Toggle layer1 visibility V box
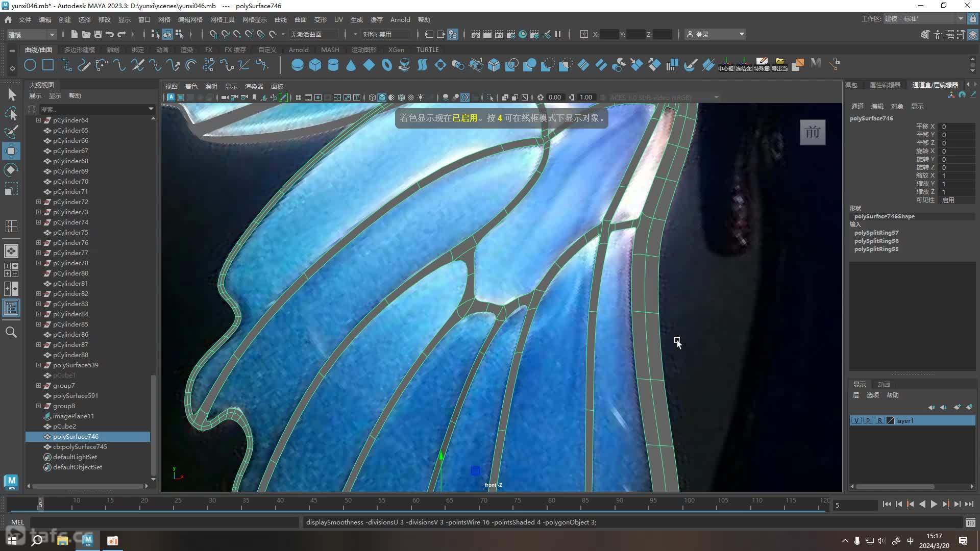 click(856, 421)
